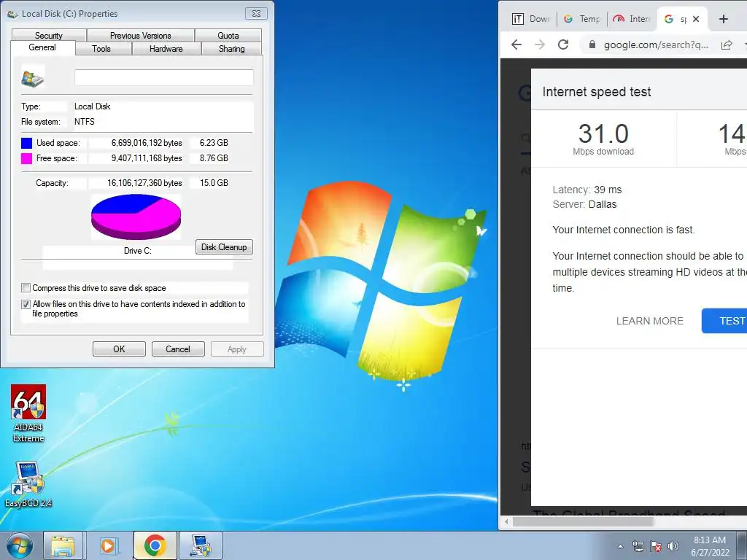Switch to the 'Down' Chrome tab
Image resolution: width=747 pixels, height=560 pixels.
(530, 19)
